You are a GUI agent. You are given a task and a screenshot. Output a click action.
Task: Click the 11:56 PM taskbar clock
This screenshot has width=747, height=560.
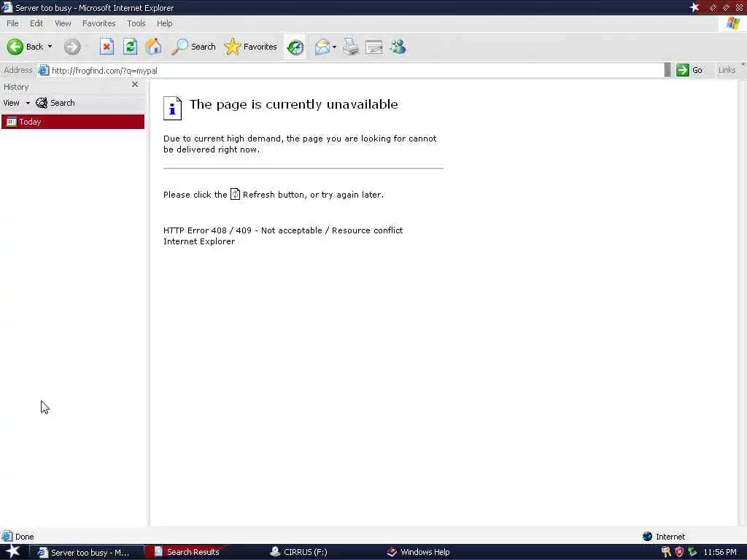pos(719,552)
